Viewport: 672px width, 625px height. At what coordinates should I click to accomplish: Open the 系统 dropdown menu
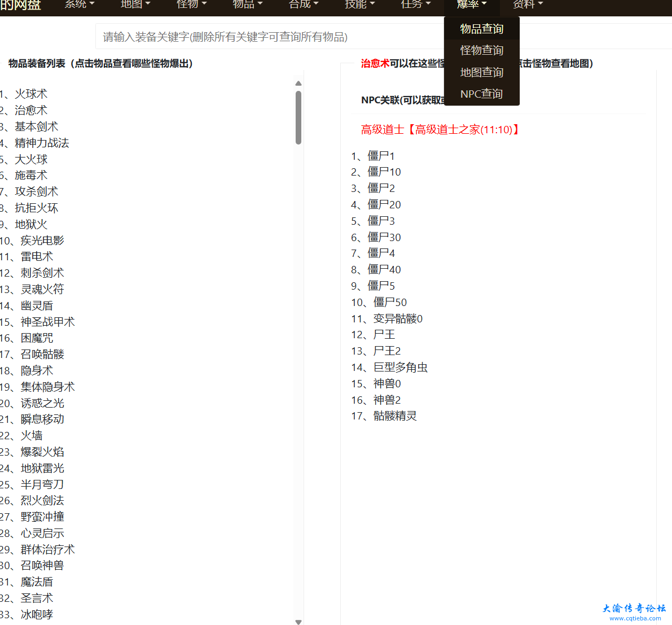point(80,5)
